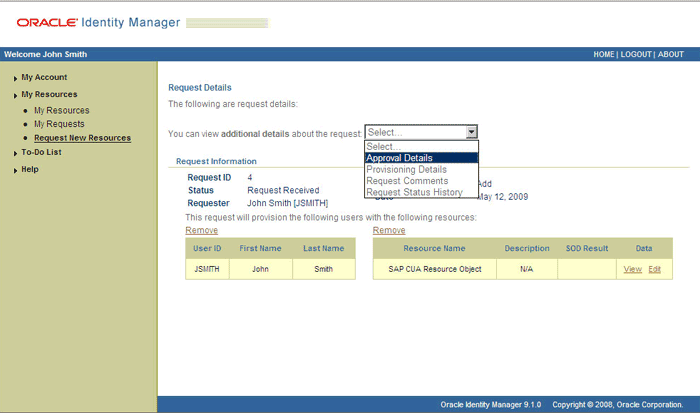Click the User ID column header
Image resolution: width=700 pixels, height=413 pixels.
coord(207,248)
